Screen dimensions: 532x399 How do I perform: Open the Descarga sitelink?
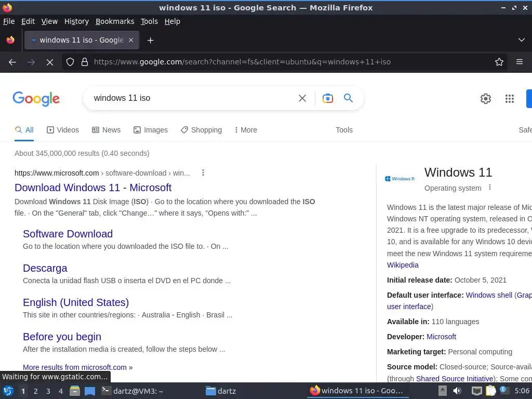click(x=45, y=268)
